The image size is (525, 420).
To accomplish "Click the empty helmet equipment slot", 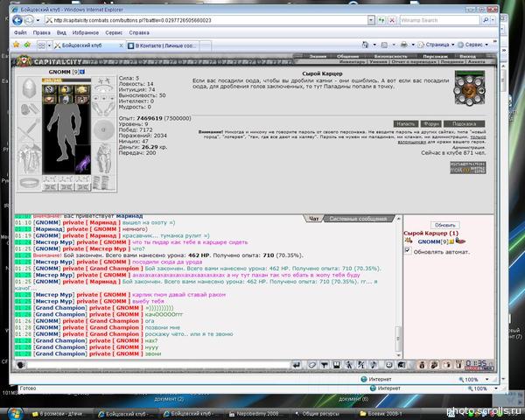I will tap(29, 88).
